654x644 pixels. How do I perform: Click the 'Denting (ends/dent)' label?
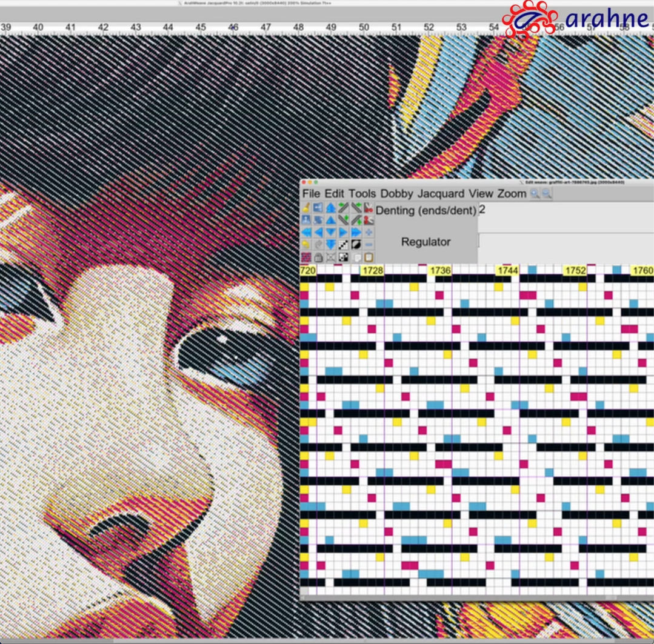(x=426, y=210)
